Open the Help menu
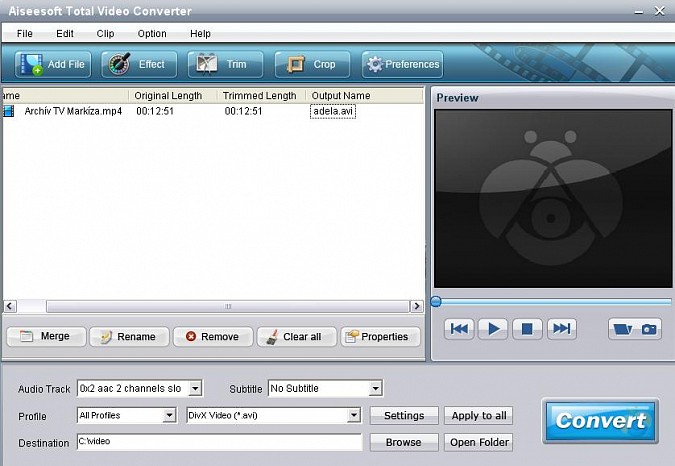The height and width of the screenshot is (466, 675). click(200, 34)
